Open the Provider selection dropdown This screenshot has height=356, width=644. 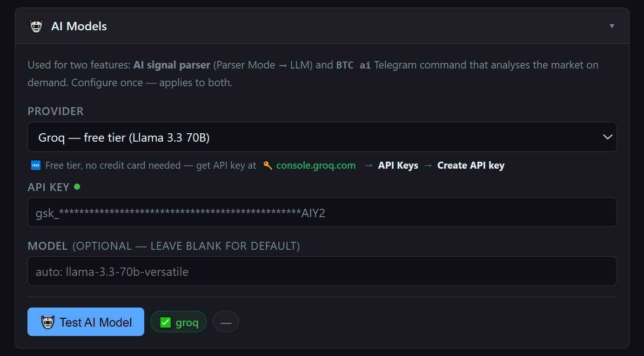pyautogui.click(x=322, y=137)
